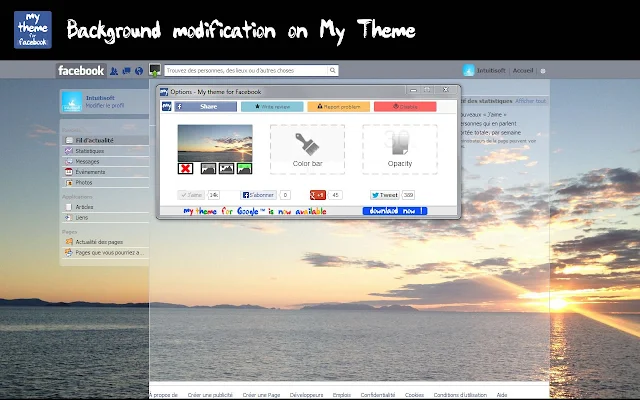Open Conditions d'utilisation footer link
640x400 pixels.
pyautogui.click(x=460, y=395)
